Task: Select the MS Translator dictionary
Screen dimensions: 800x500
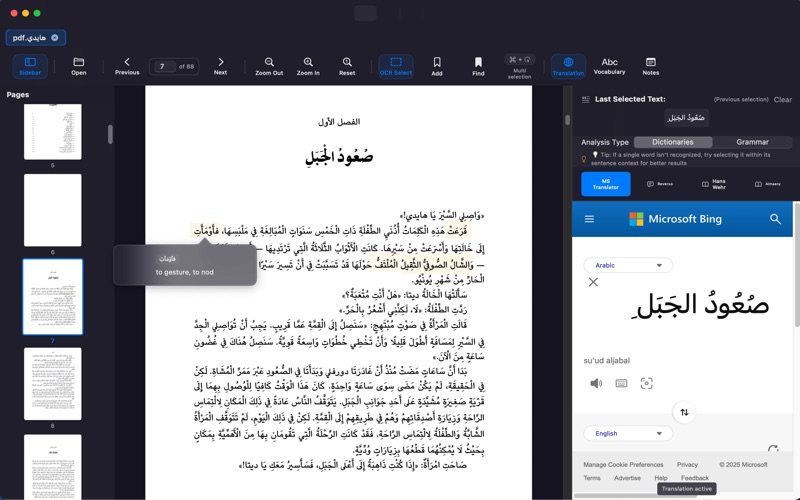Action: pos(606,184)
